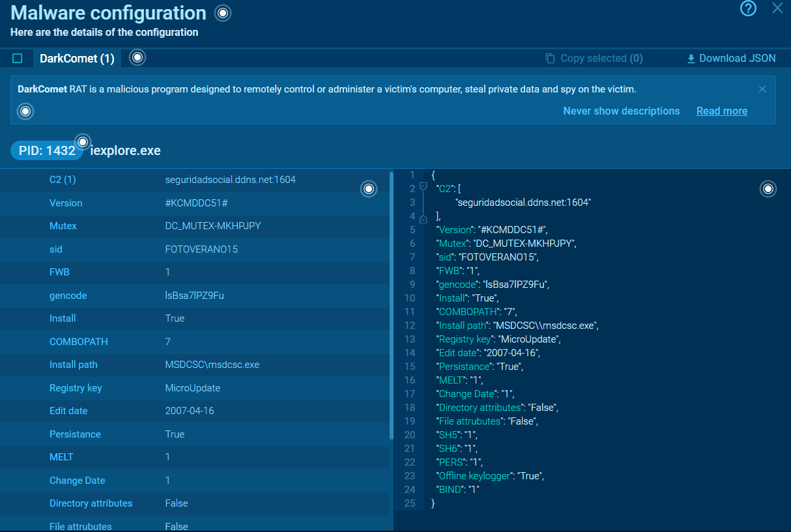Select the sid row label

[x=56, y=249]
